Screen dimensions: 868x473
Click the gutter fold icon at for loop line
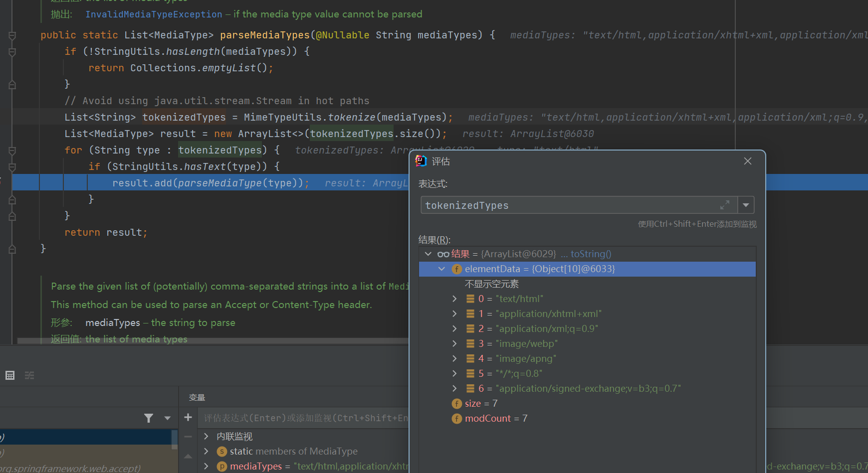[x=12, y=151]
